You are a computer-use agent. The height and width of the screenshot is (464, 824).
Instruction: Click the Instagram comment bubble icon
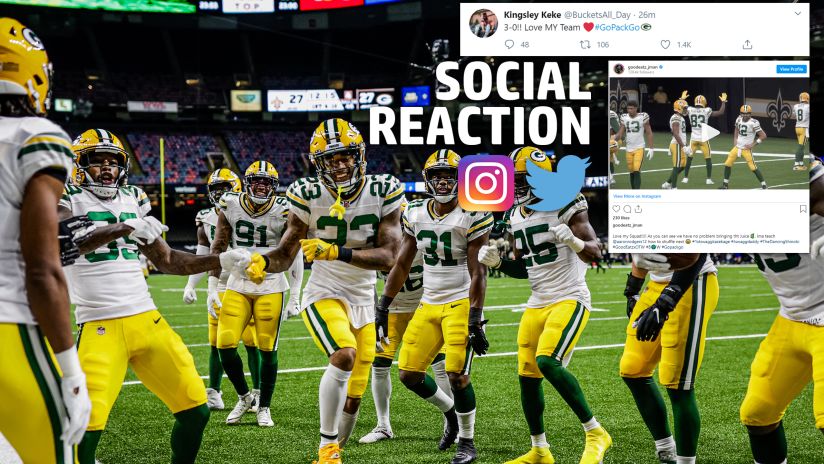pyautogui.click(x=627, y=209)
